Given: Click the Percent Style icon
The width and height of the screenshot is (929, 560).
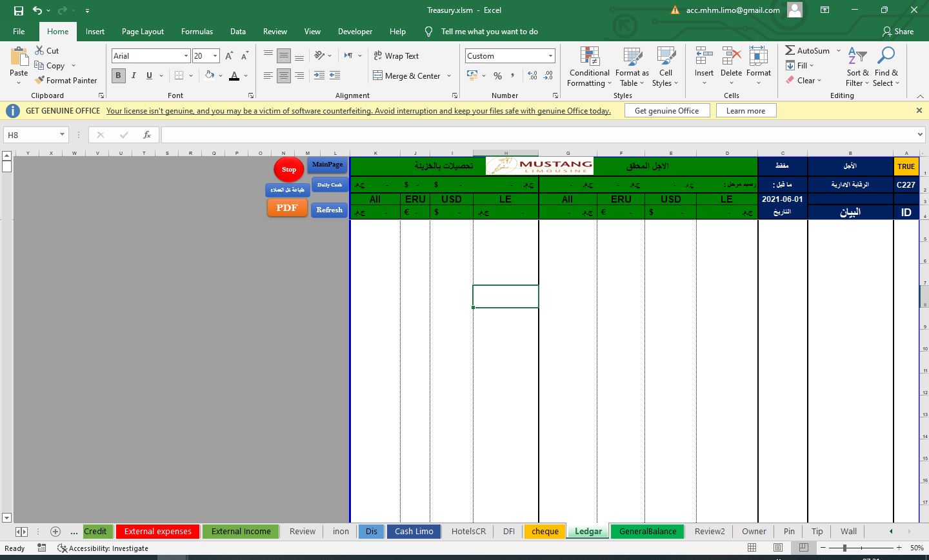Looking at the screenshot, I should tap(497, 76).
